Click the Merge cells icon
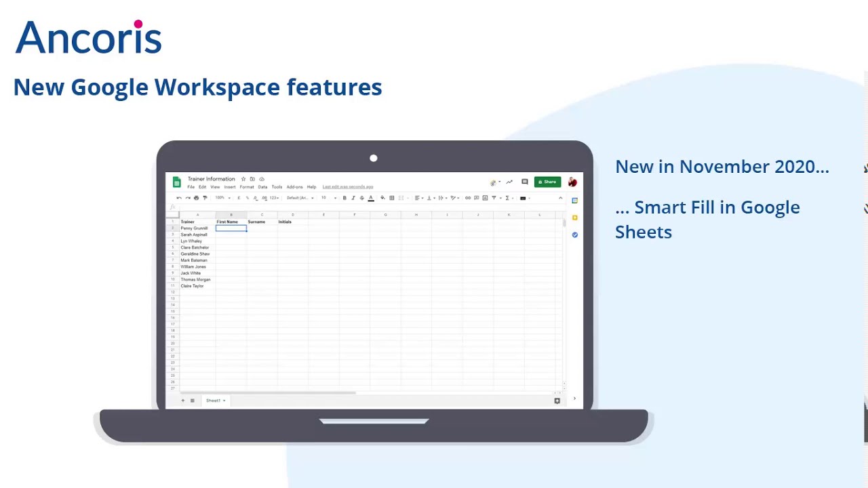Image resolution: width=868 pixels, height=488 pixels. click(x=401, y=198)
